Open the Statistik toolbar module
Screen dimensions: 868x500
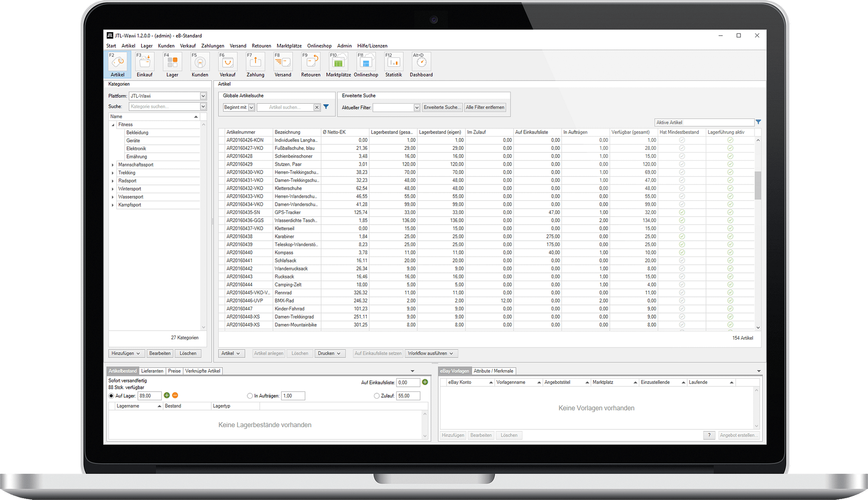tap(393, 65)
